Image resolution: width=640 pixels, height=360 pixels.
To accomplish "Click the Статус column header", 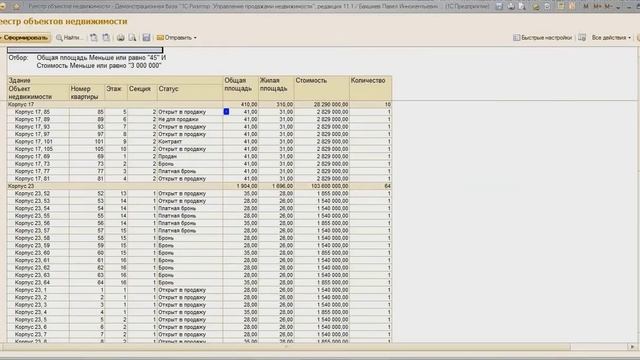I will click(x=190, y=92).
